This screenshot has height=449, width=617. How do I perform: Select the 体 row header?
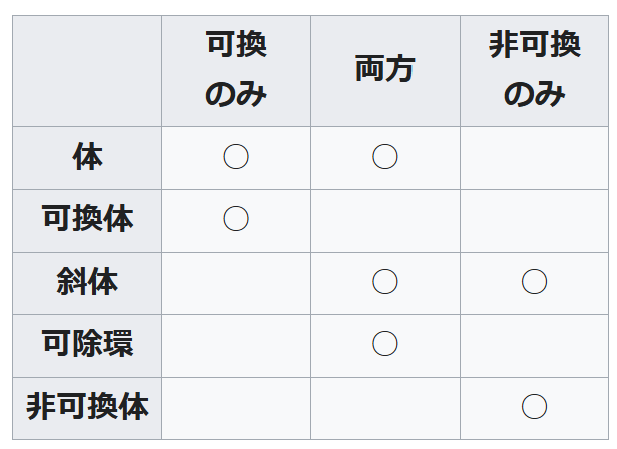point(87,157)
